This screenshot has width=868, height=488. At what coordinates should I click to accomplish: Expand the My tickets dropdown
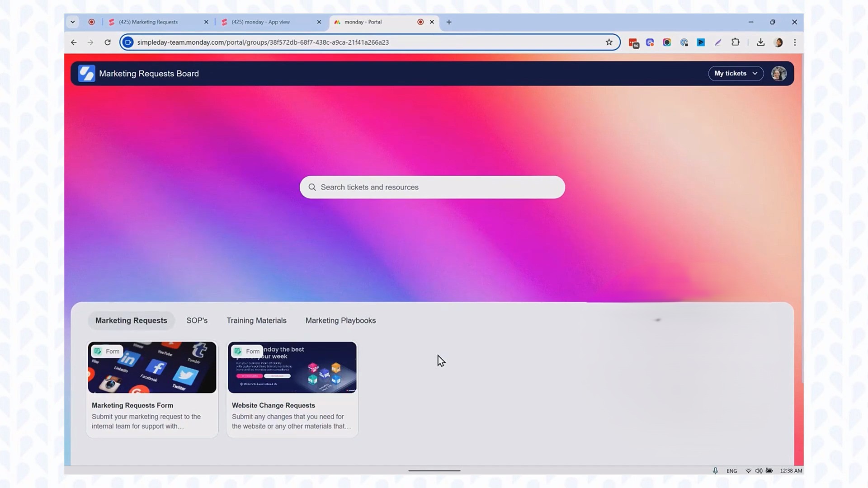[x=736, y=74]
